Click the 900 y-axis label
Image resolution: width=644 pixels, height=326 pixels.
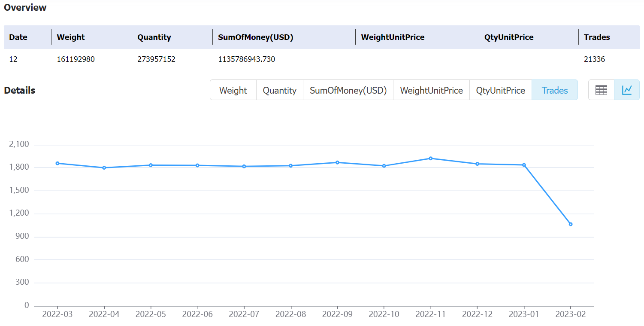coord(22,237)
